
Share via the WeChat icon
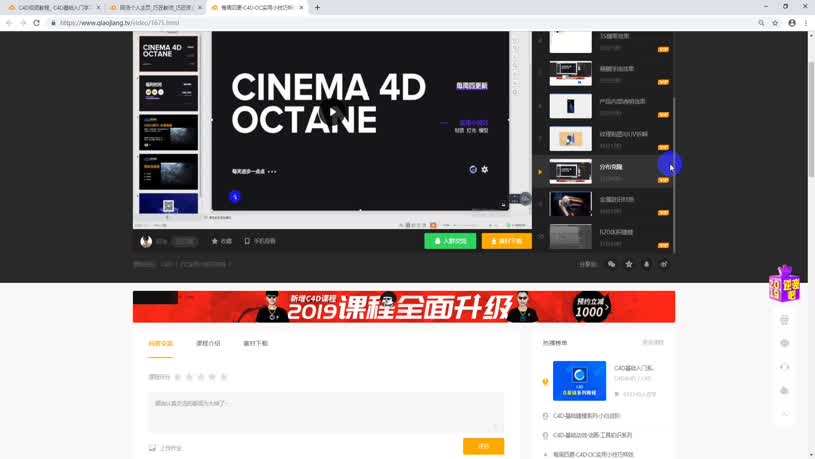click(x=611, y=264)
